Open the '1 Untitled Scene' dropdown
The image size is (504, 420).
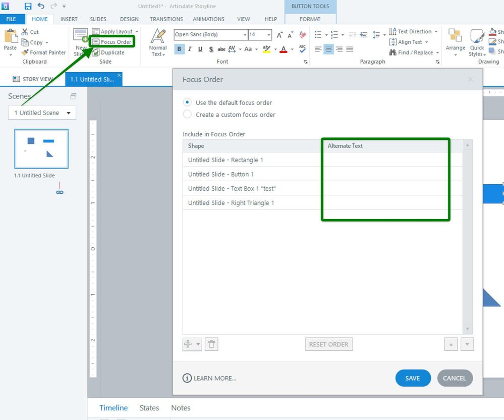coord(42,113)
